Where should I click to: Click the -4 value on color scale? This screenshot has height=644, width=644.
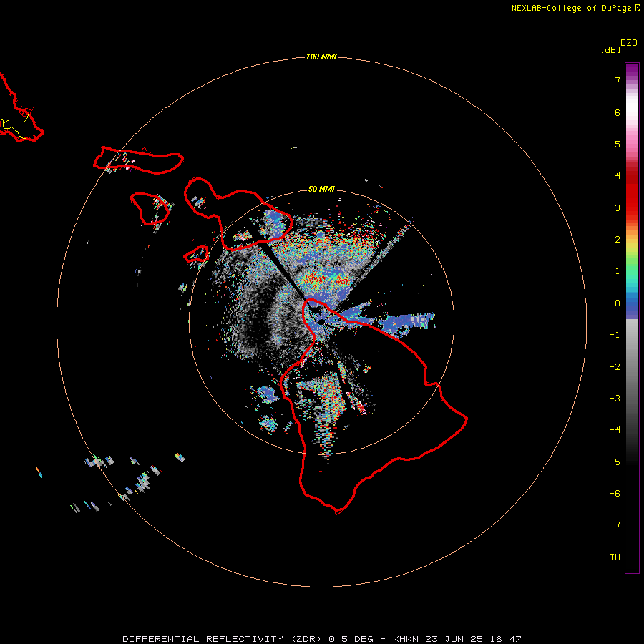coord(615,430)
